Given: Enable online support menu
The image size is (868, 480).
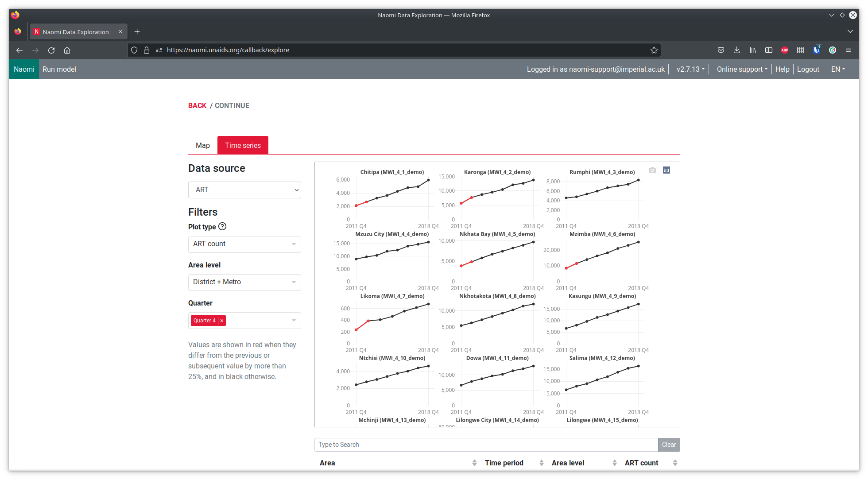Looking at the screenshot, I should (741, 69).
